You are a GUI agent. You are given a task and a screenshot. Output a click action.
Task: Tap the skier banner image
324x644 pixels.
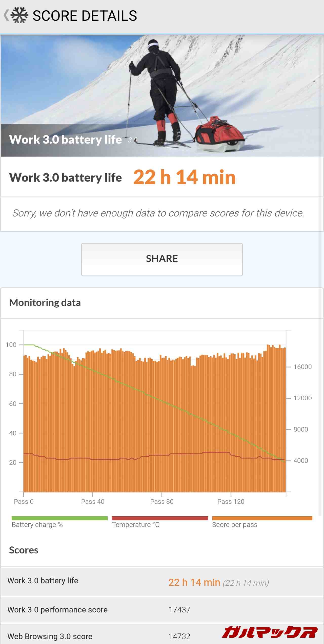point(162,96)
